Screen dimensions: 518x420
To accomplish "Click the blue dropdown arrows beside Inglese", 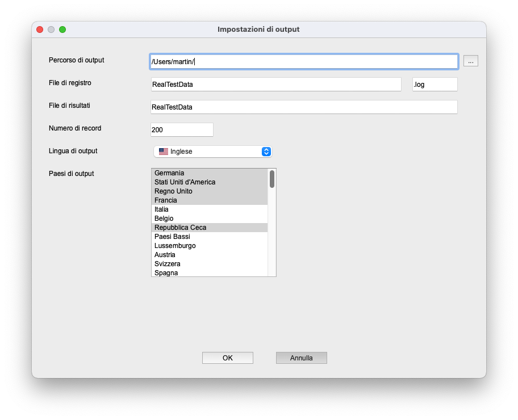I will point(266,152).
